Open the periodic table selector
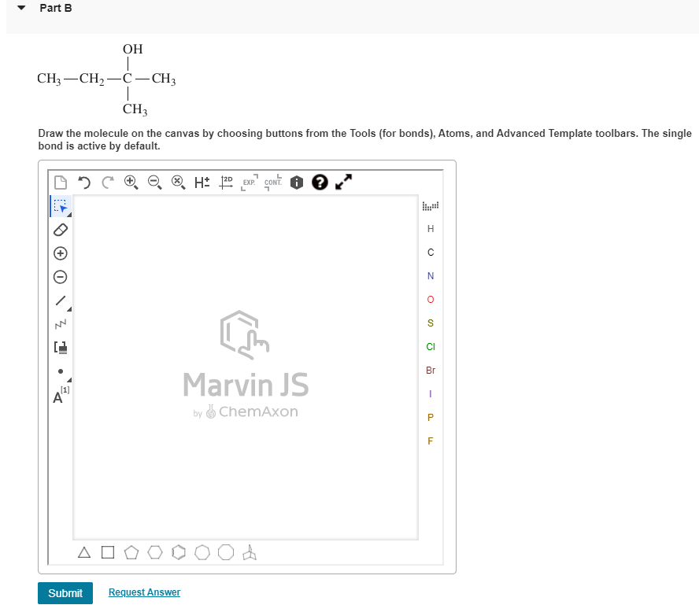The image size is (699, 616). coord(430,205)
